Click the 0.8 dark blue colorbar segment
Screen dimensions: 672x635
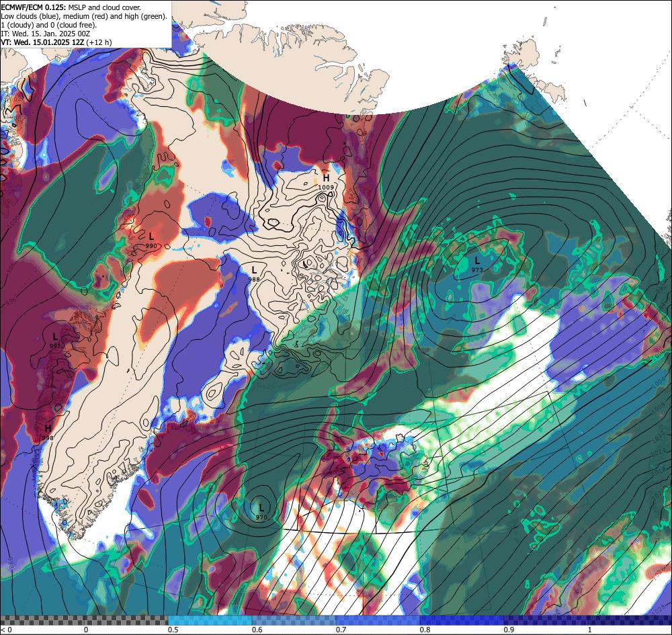(462, 620)
